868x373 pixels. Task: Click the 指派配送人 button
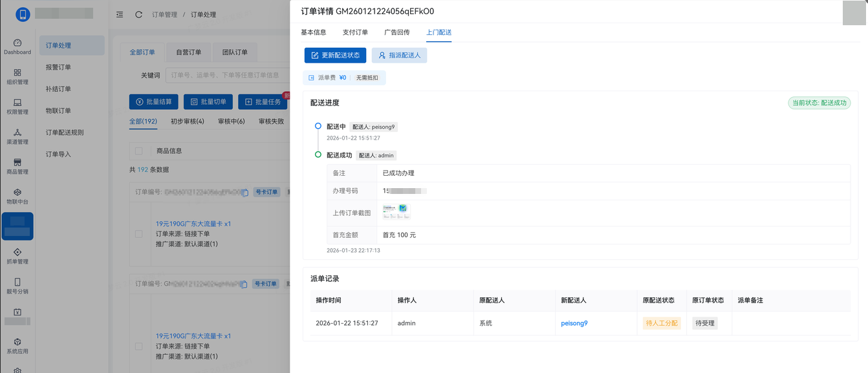pos(399,56)
